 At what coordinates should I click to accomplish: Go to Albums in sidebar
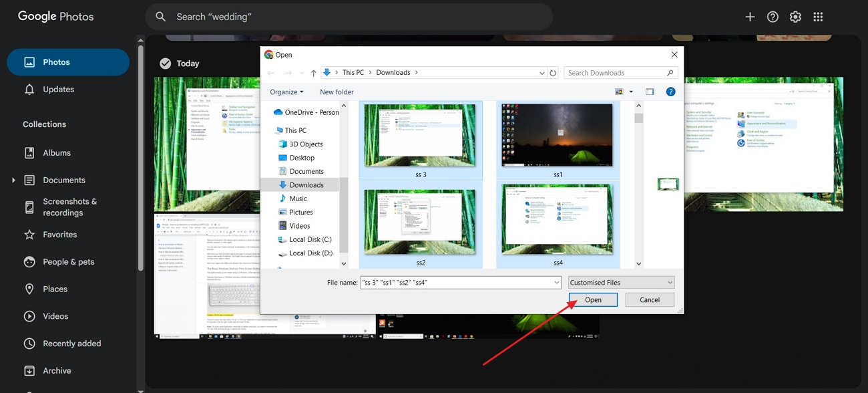tap(57, 153)
